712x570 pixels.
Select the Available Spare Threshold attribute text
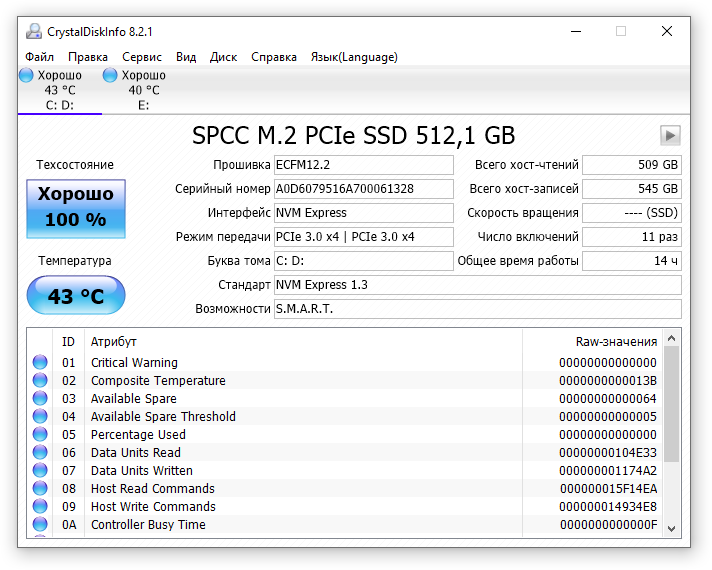(x=163, y=416)
